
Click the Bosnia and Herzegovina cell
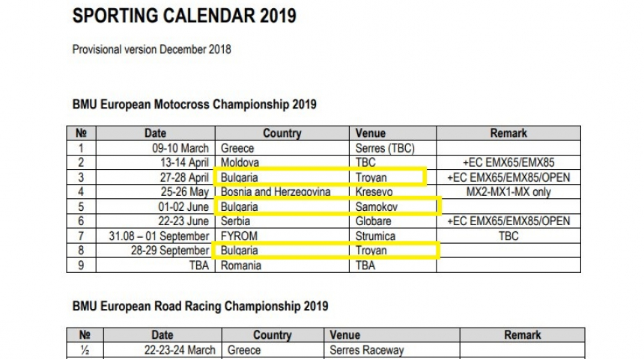(x=276, y=191)
